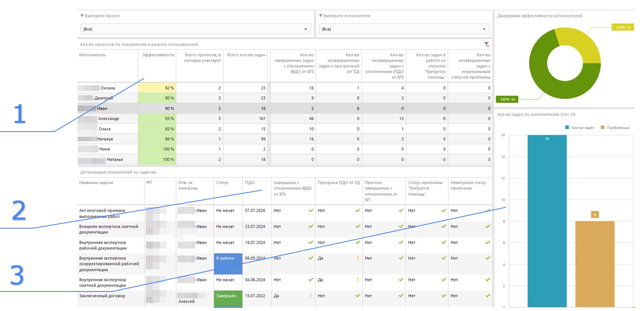Click the first green checkmark in the "Акт итоговой приемки" row
The height and width of the screenshot is (311, 644).
tap(311, 211)
